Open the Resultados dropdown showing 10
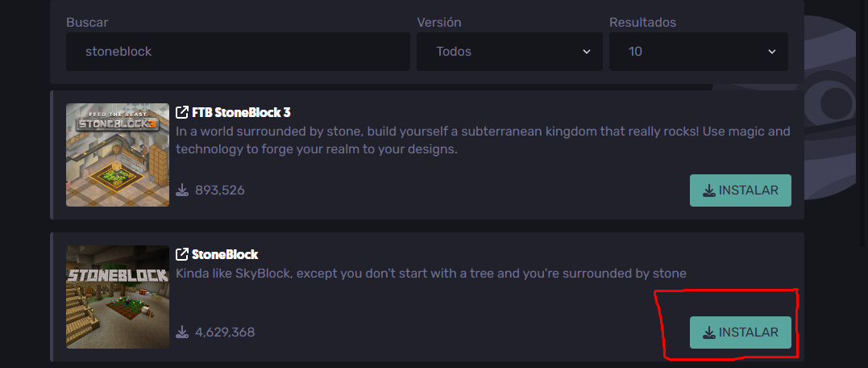The width and height of the screenshot is (868, 368). click(699, 52)
